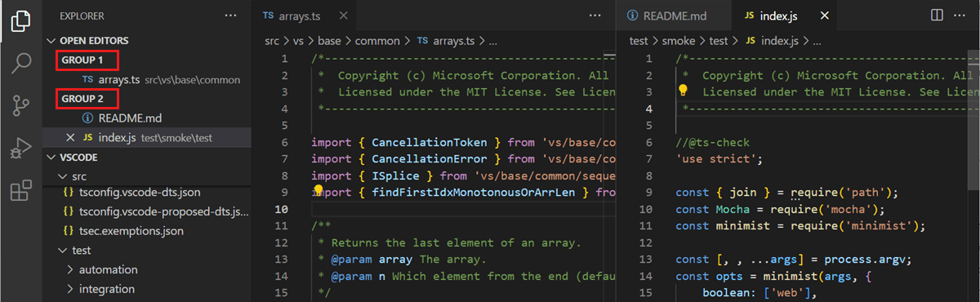Close the arrays.ts editor tab
This screenshot has height=302, width=980.
[x=343, y=16]
